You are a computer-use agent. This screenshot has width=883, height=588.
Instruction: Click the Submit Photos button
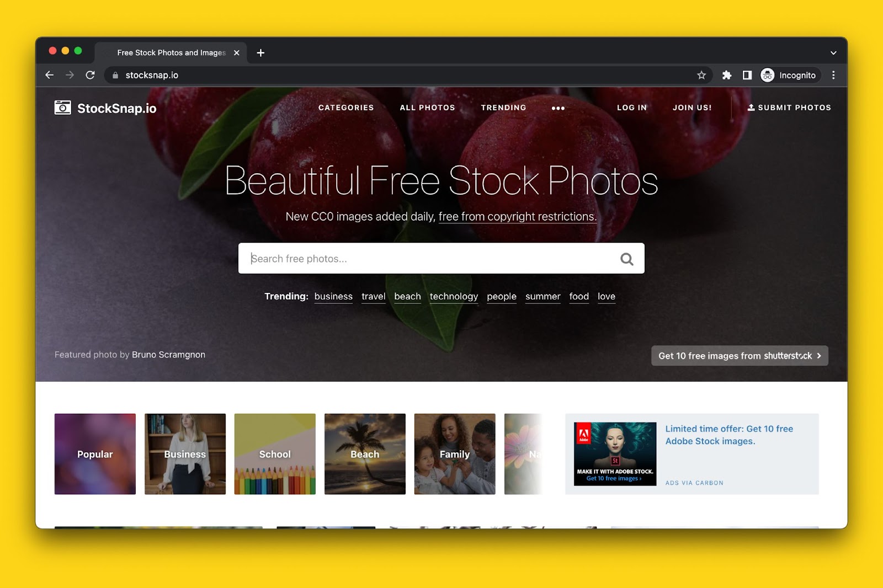click(x=789, y=108)
